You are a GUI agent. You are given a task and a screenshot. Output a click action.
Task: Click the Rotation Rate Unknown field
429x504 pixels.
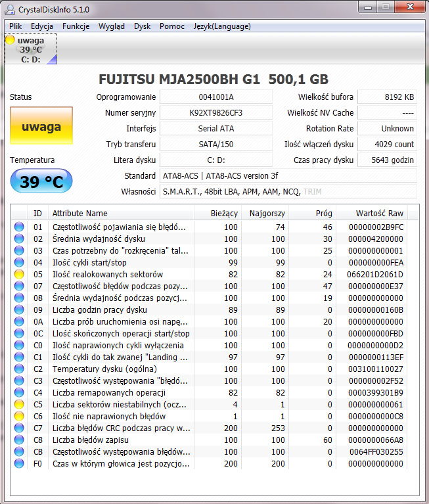click(x=387, y=128)
